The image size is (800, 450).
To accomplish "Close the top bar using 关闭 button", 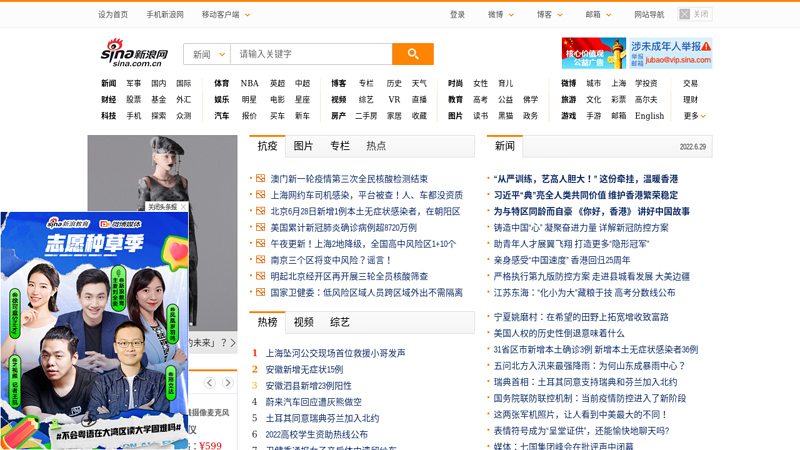I will point(694,14).
